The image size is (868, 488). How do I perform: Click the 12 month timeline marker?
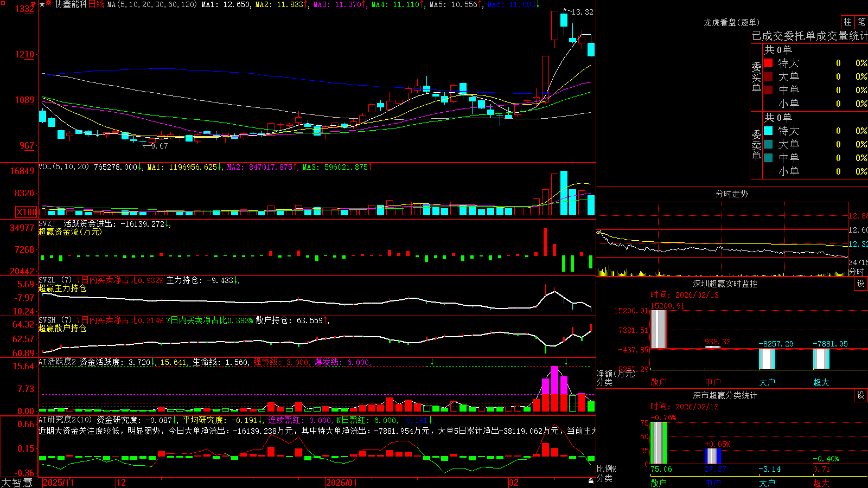point(121,483)
